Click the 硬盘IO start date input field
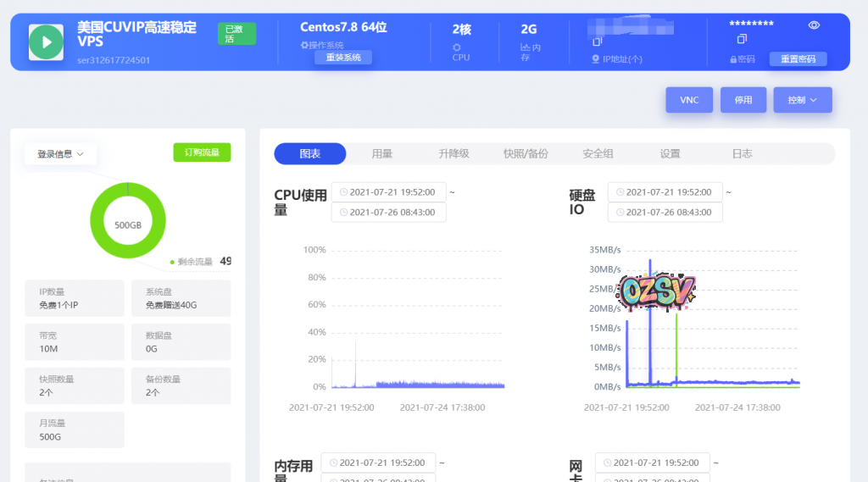Viewport: 868px width, 482px height. [x=665, y=192]
